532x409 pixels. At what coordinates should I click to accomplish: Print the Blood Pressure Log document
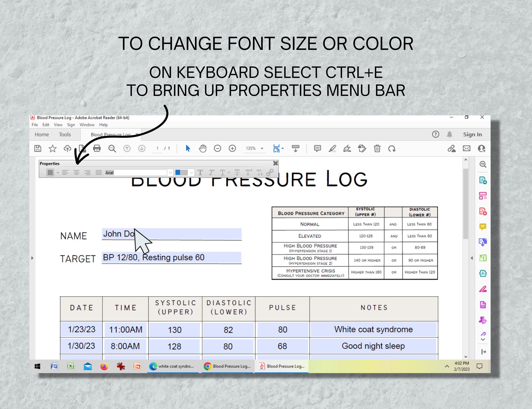[x=97, y=148]
